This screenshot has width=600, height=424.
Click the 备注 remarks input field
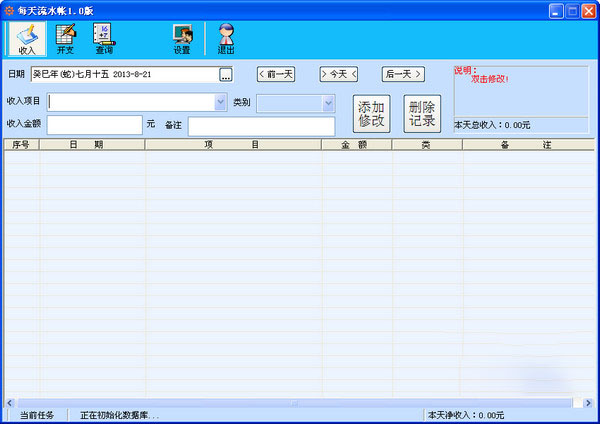pos(261,126)
